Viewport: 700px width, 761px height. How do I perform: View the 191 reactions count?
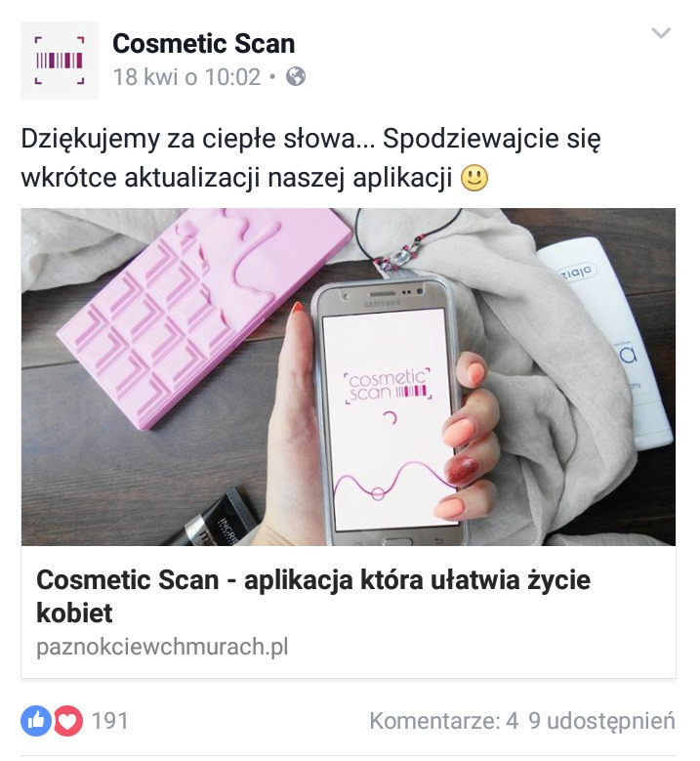pos(110,721)
